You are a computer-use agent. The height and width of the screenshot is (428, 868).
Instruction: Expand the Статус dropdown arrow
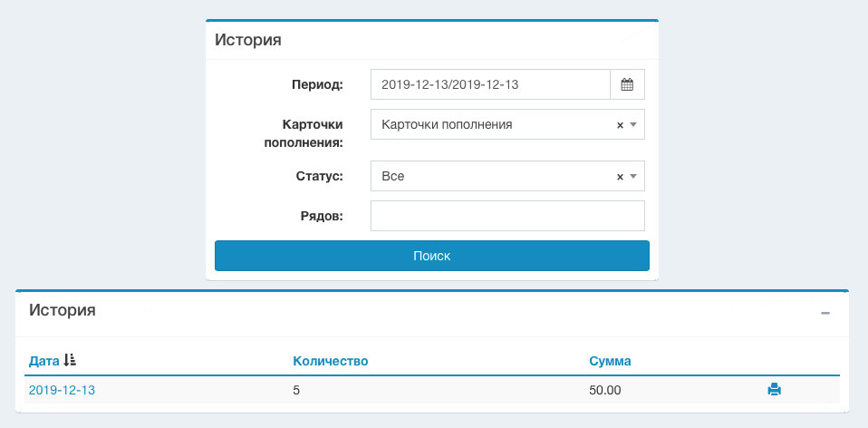[634, 177]
